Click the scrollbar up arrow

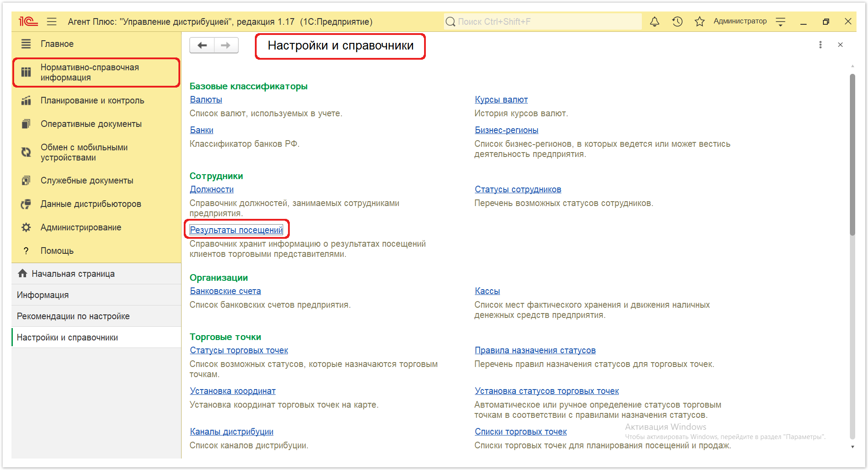(853, 66)
